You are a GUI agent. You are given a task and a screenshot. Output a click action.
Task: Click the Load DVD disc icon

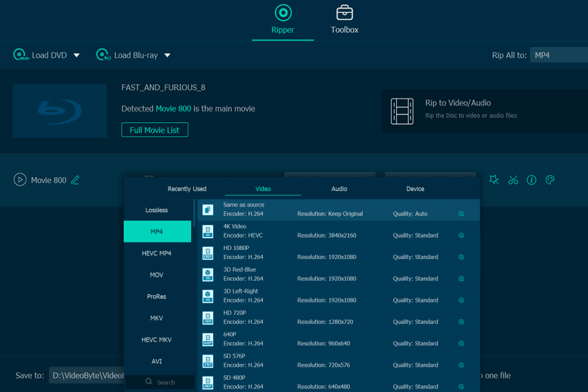pos(21,55)
